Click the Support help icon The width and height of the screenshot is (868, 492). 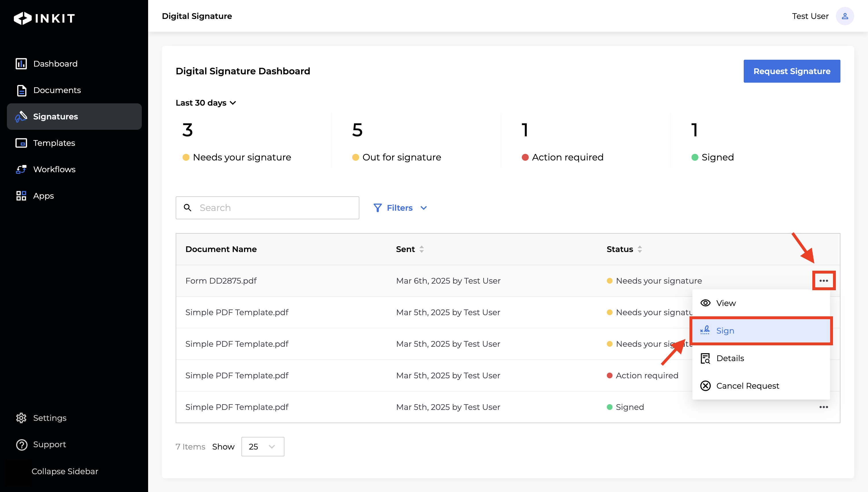point(21,444)
